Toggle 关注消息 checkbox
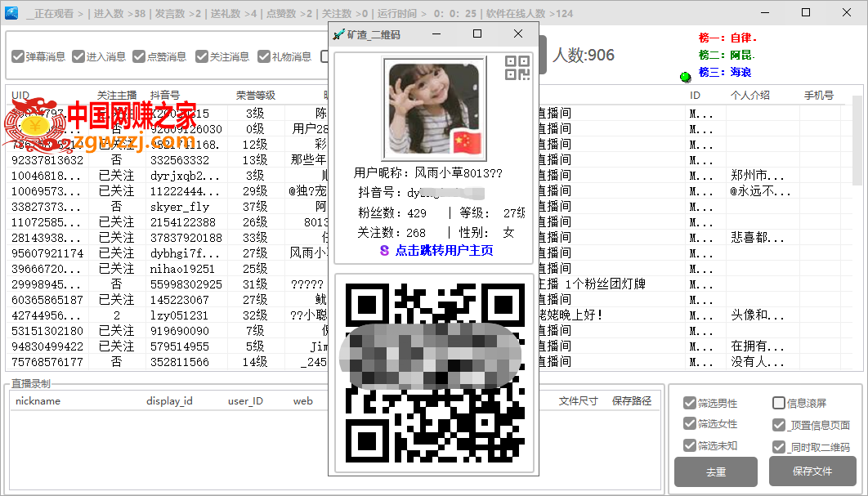This screenshot has width=868, height=496. [202, 56]
